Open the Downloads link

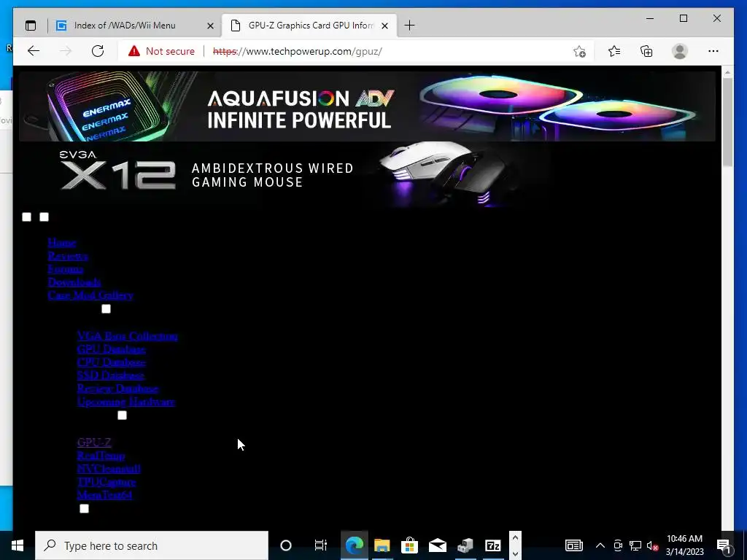[x=74, y=282]
